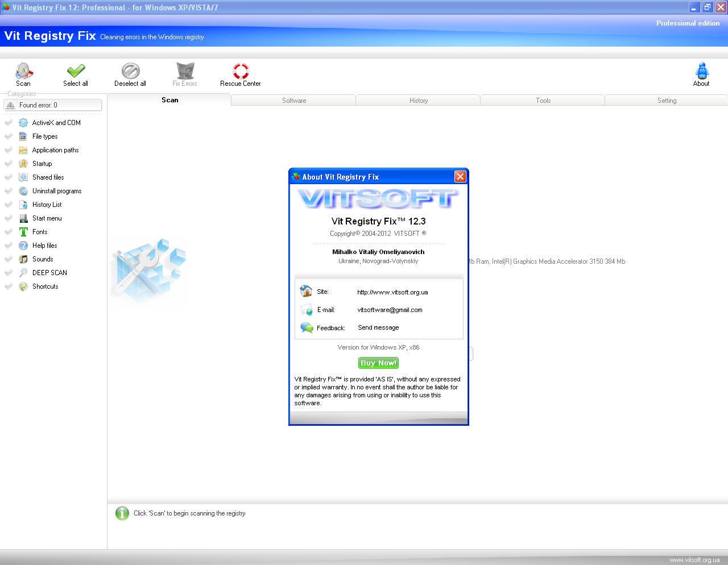Toggle the Startup checkmark
Viewport: 728px width, 565px height.
pos(9,164)
